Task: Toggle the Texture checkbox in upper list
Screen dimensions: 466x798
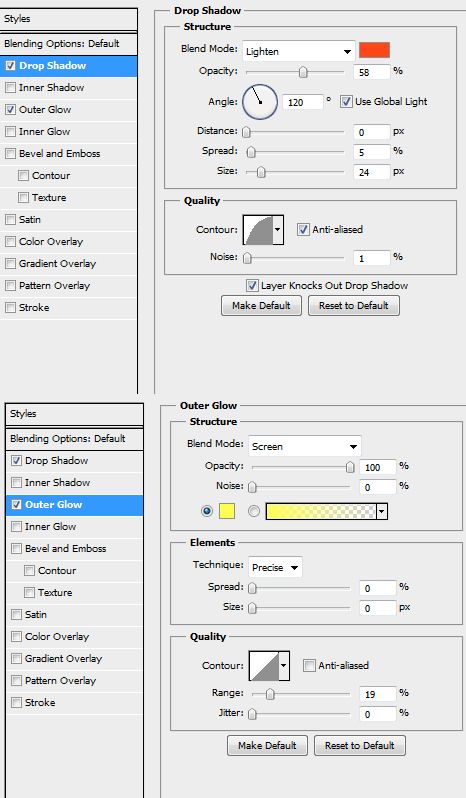Action: (23, 197)
